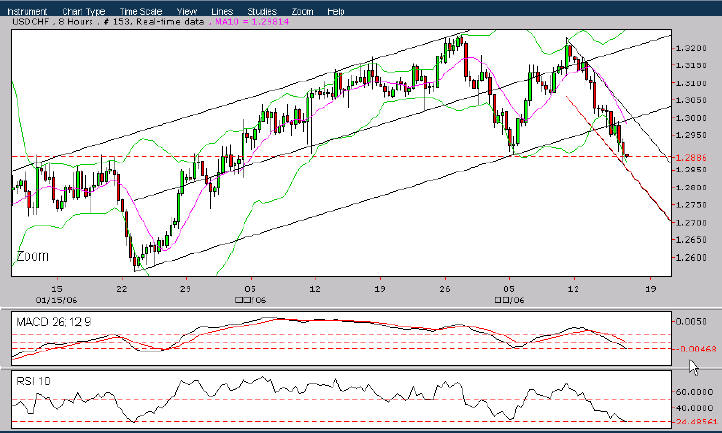
Task: Click the 1.2600 price axis label
Action: point(691,257)
